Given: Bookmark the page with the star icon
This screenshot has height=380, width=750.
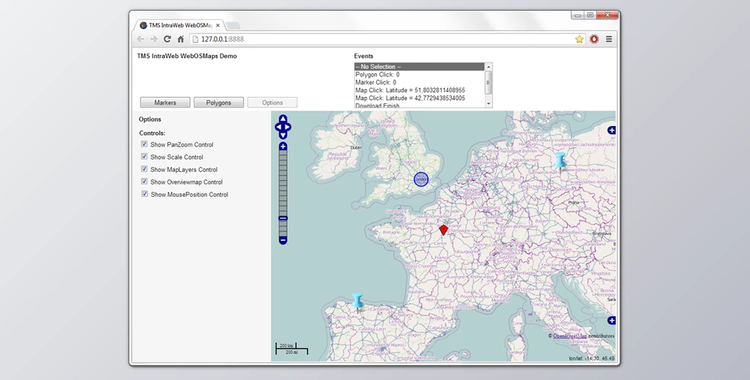Looking at the screenshot, I should click(579, 39).
